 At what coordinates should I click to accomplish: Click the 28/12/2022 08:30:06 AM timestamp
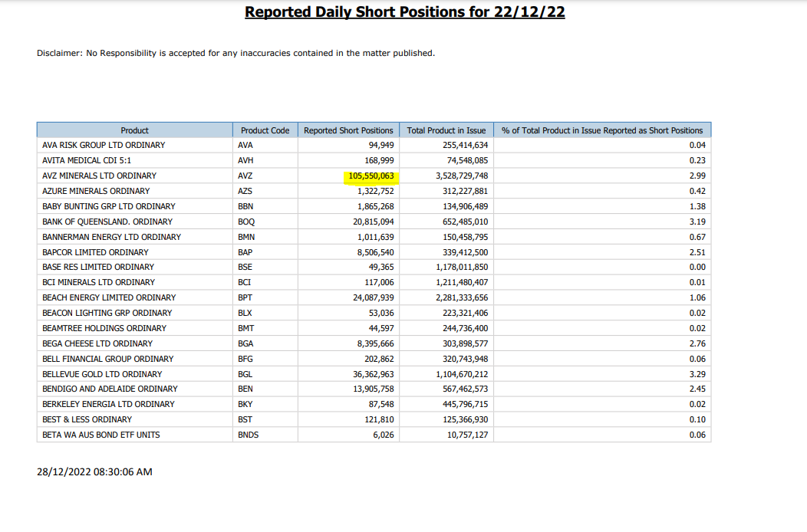point(94,471)
